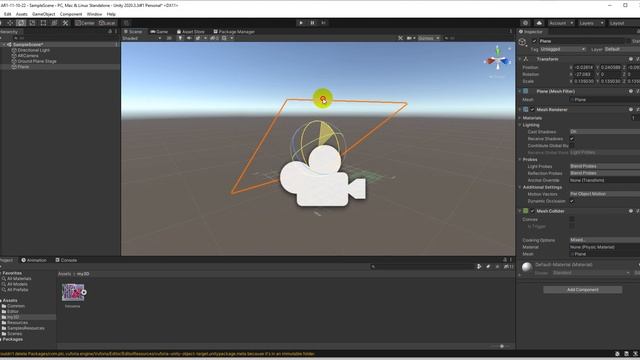Toggle scene audio icon in Scene toolbar
Image resolution: width=640 pixels, height=360 pixels.
point(189,38)
